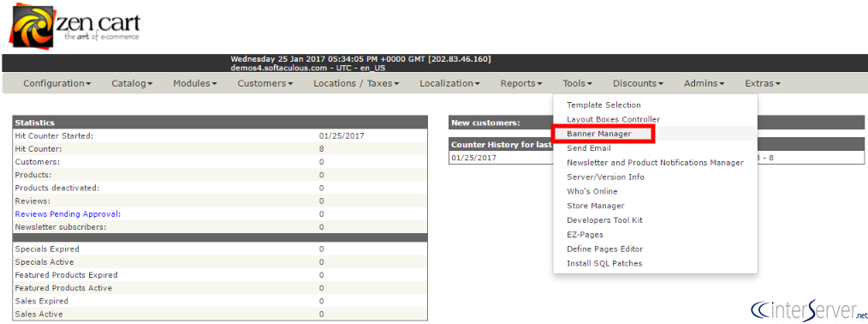This screenshot has height=324, width=868.
Task: Expand the Customers menu
Action: point(265,84)
